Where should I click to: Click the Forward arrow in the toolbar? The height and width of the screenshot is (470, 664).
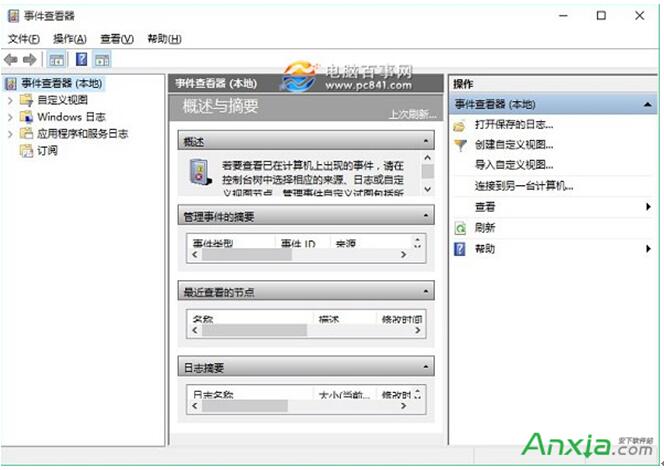click(30, 60)
